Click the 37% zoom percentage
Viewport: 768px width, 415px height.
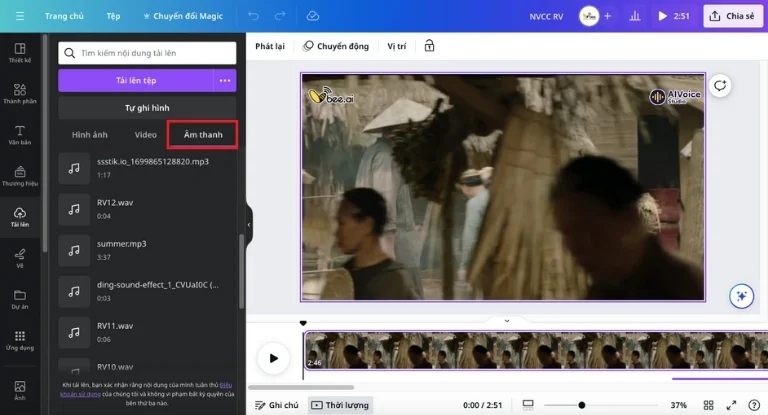(x=678, y=405)
